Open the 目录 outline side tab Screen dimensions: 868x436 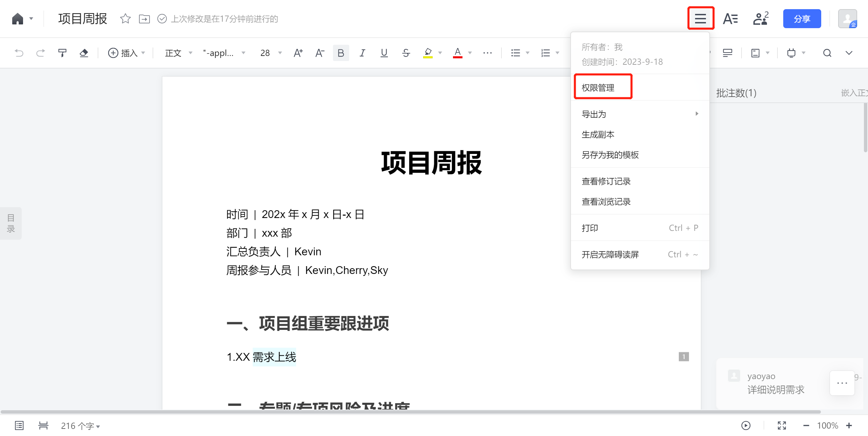[x=11, y=223]
